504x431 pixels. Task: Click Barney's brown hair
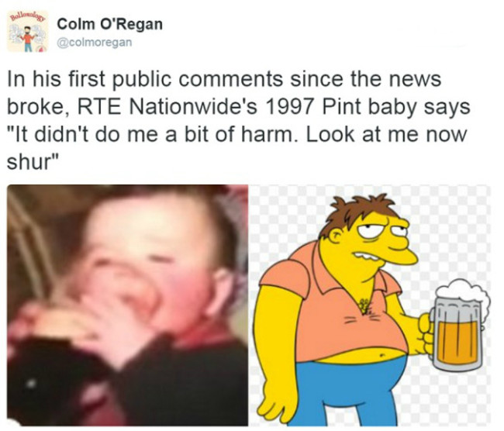pos(357,212)
